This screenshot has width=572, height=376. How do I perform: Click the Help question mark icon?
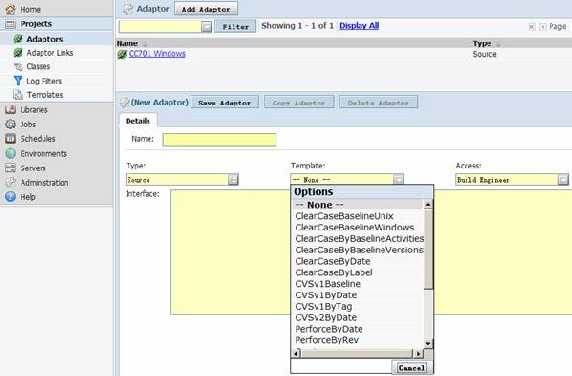pos(11,197)
